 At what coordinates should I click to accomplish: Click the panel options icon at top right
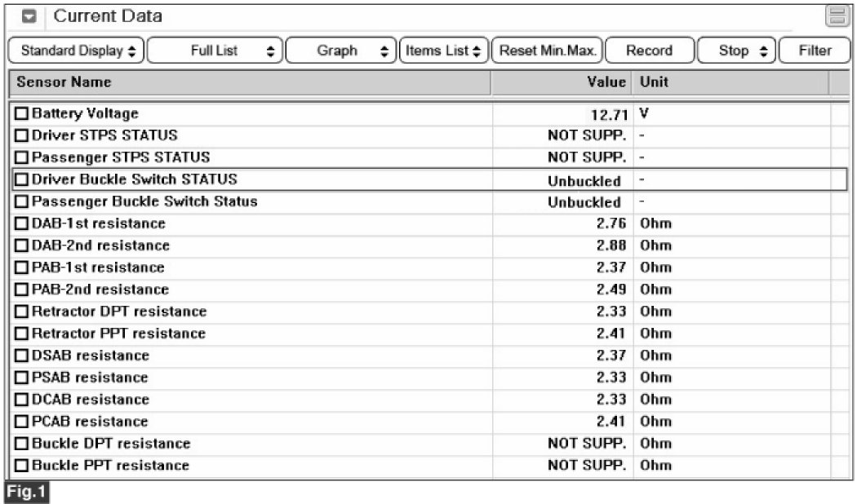(837, 16)
